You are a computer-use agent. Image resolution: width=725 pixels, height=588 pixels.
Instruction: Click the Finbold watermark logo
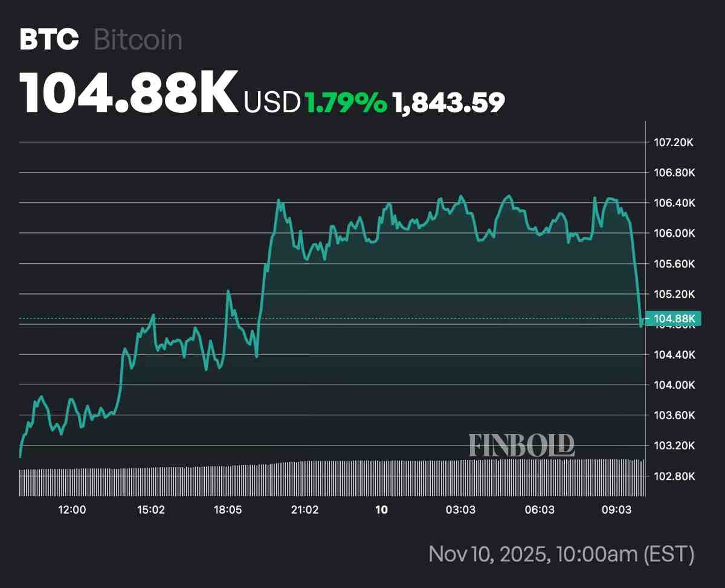pyautogui.click(x=521, y=446)
